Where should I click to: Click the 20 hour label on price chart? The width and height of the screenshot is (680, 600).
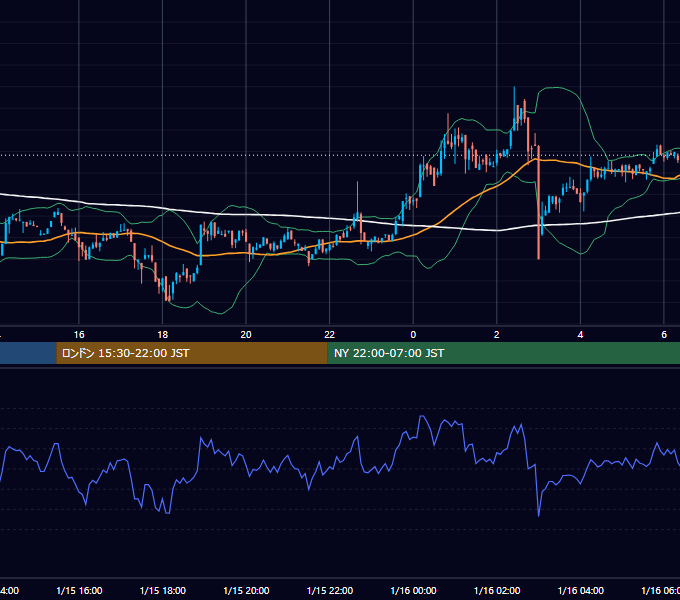click(246, 335)
